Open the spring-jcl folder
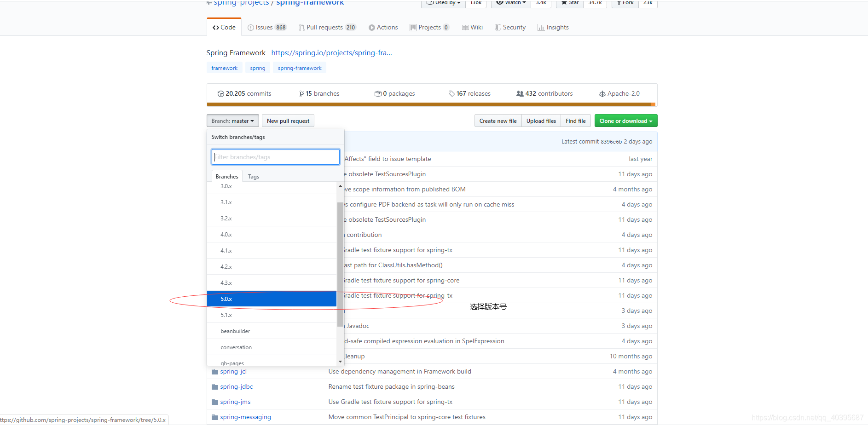This screenshot has height=426, width=868. tap(233, 372)
